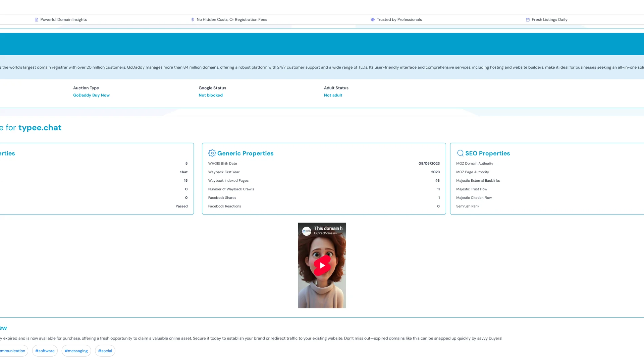Click the Wayback First Year label
The image size is (644, 362).
coord(224,172)
